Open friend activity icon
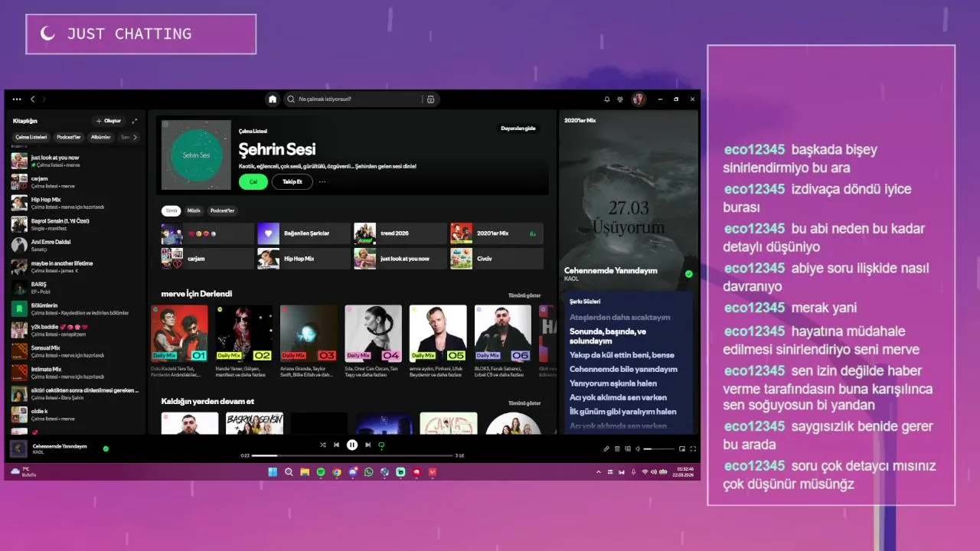This screenshot has height=551, width=980. click(620, 99)
